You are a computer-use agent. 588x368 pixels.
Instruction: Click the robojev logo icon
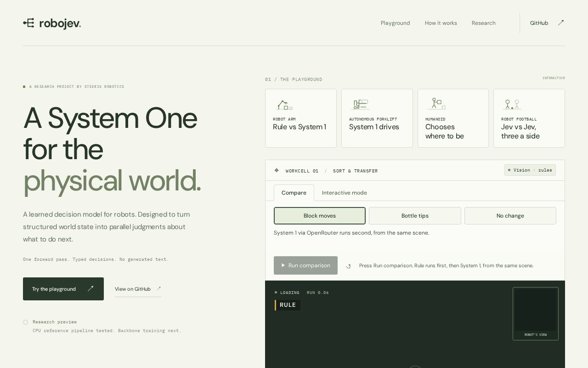point(29,23)
